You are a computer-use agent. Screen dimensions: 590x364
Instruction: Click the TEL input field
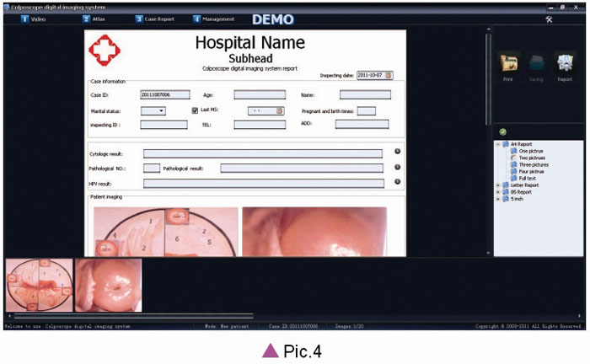coord(260,125)
